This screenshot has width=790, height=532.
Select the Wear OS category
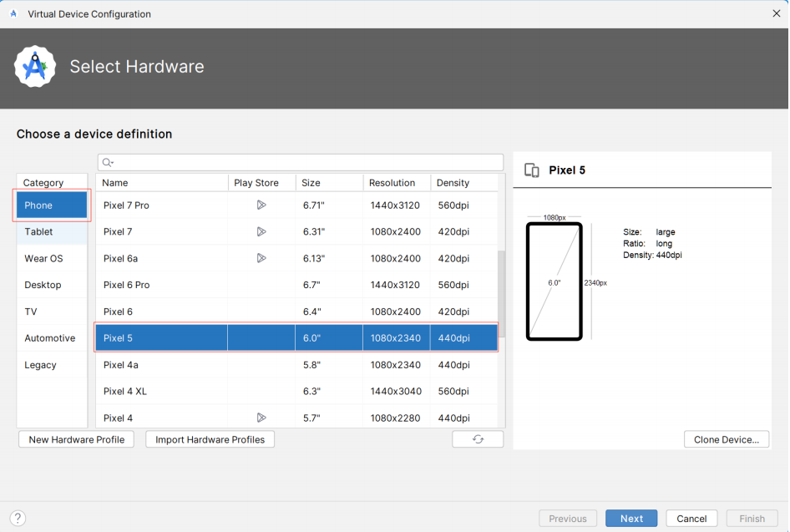click(52, 258)
